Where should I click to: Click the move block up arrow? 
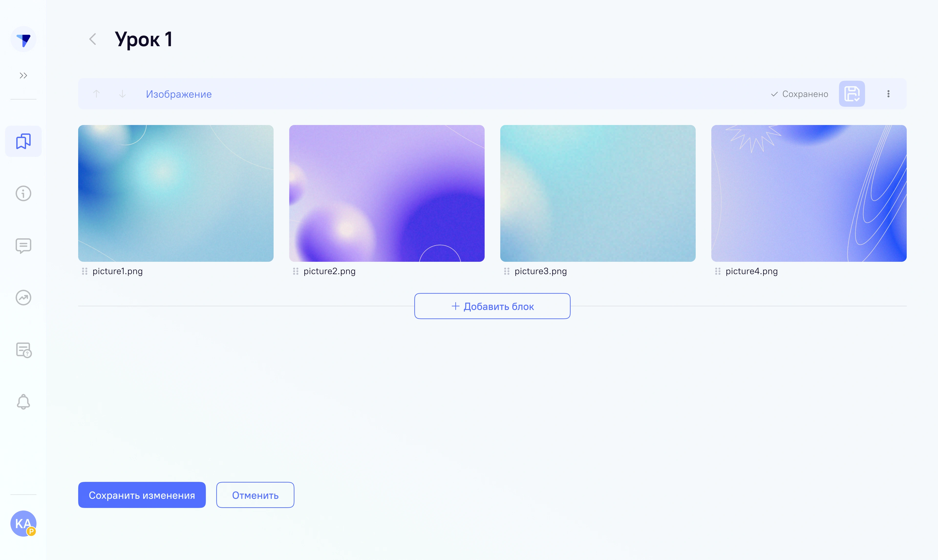(x=96, y=94)
